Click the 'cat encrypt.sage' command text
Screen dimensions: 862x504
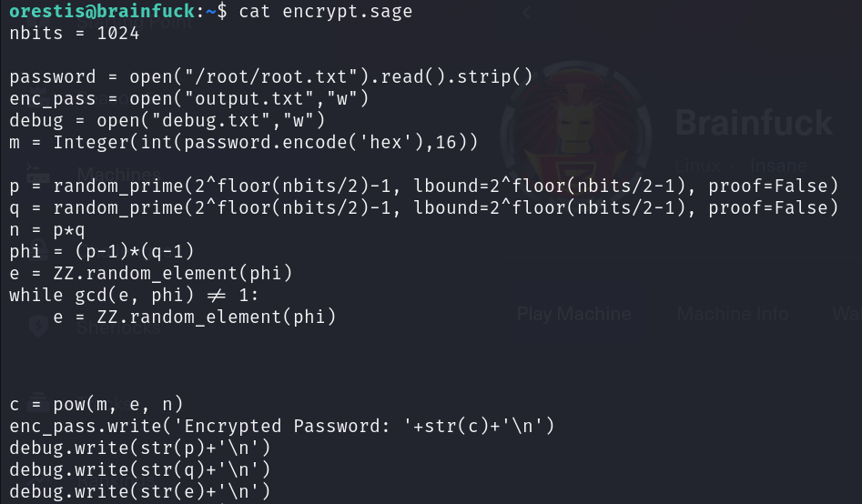coord(325,12)
